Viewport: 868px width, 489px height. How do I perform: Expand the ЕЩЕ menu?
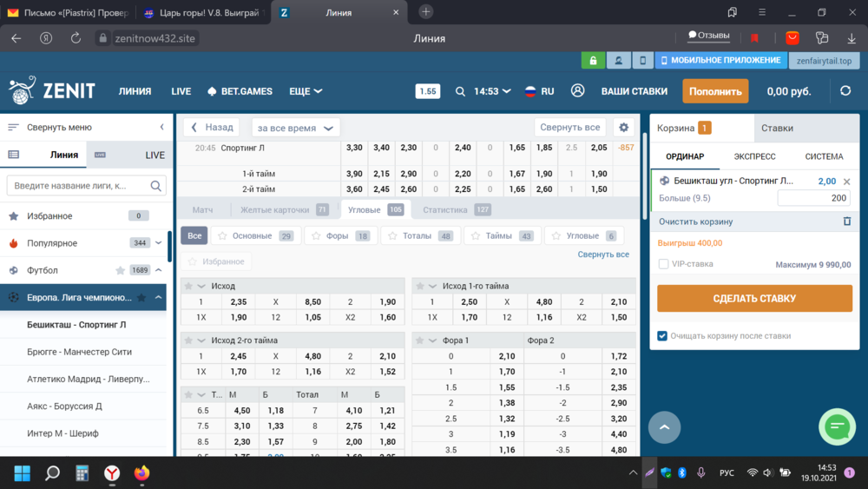pyautogui.click(x=306, y=91)
